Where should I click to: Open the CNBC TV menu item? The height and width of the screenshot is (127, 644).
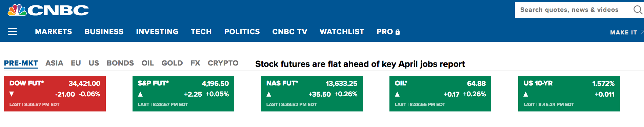290,32
